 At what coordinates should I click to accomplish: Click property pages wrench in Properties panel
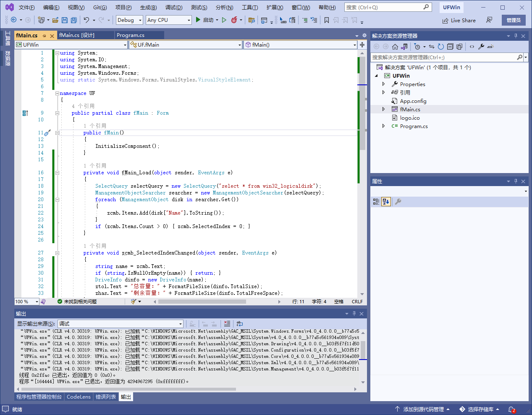pos(398,202)
